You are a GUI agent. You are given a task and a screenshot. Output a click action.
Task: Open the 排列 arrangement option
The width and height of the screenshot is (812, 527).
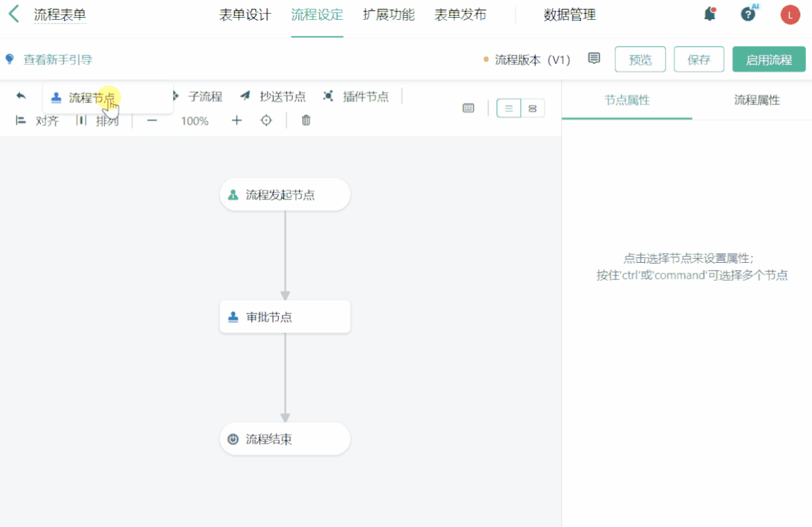tap(98, 121)
